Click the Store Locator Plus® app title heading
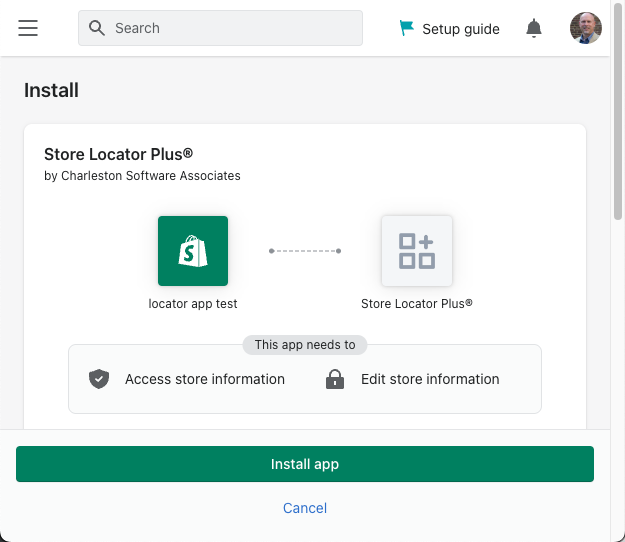The height and width of the screenshot is (542, 625). click(x=118, y=154)
